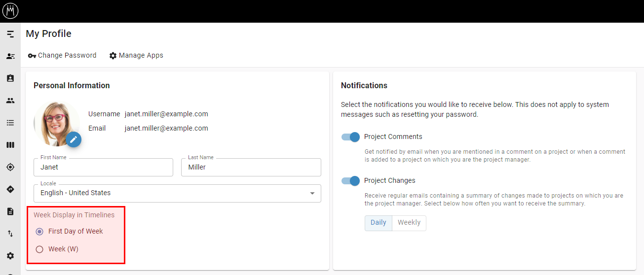Open the contacts list sidebar icon
This screenshot has width=644, height=275.
point(10,56)
